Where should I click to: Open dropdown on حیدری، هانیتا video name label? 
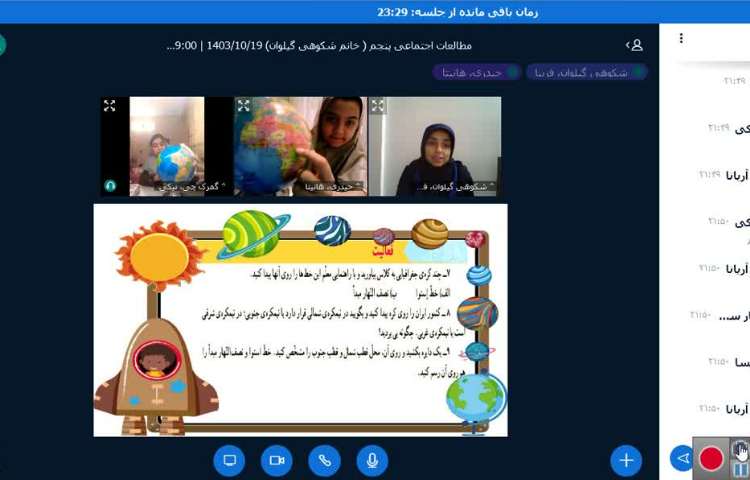click(x=333, y=187)
